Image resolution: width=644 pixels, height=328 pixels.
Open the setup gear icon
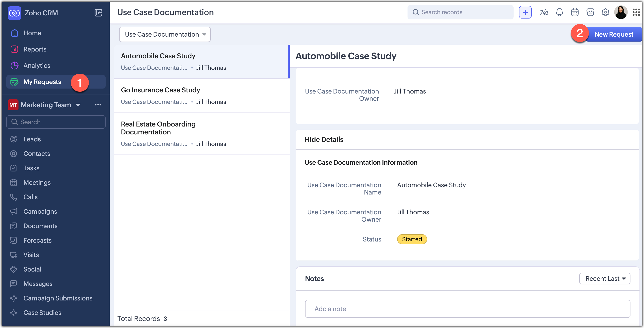[605, 12]
